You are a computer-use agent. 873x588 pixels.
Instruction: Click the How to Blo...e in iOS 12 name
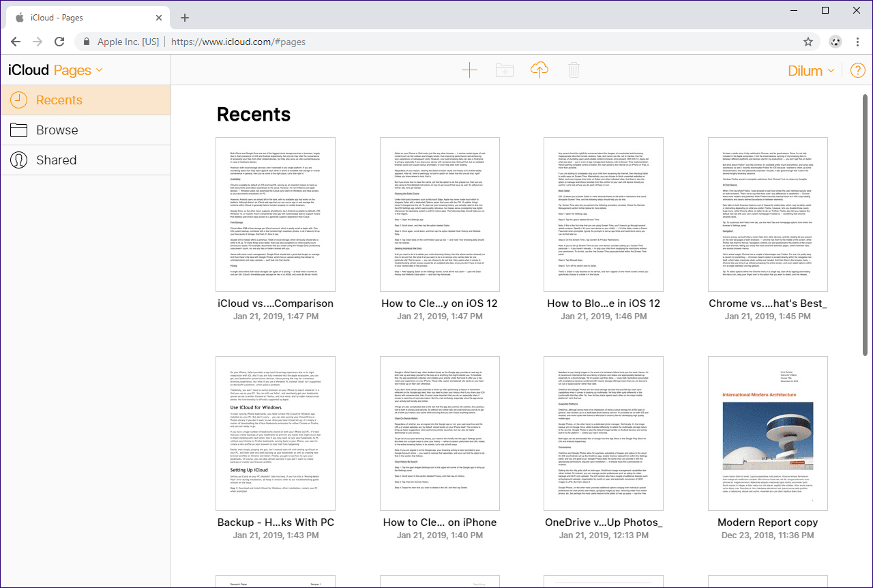[x=604, y=304]
